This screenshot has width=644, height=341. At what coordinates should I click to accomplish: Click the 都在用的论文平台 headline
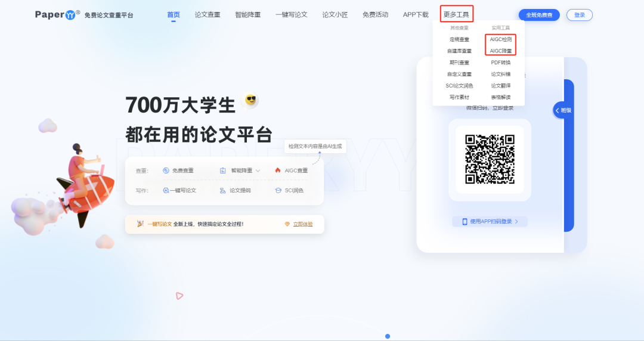click(199, 134)
